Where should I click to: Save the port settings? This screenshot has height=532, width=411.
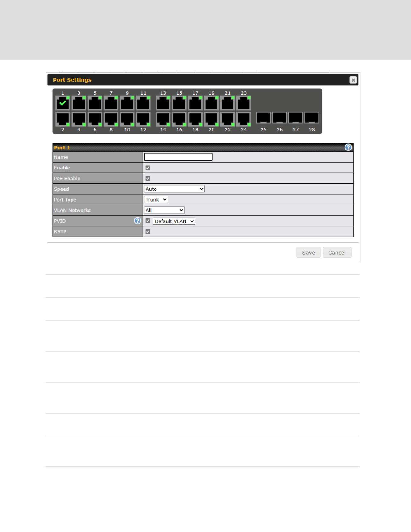[308, 253]
